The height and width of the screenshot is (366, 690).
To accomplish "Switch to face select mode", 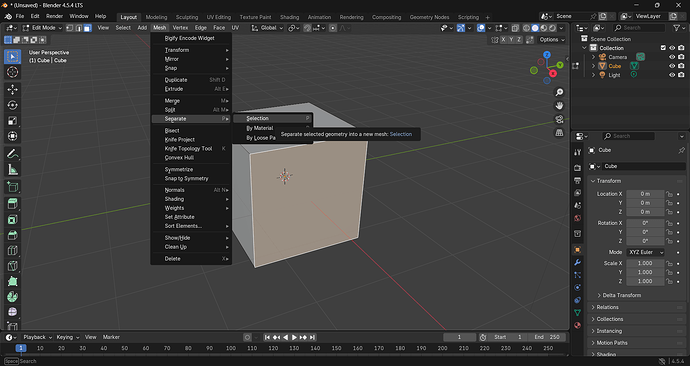I will point(87,28).
